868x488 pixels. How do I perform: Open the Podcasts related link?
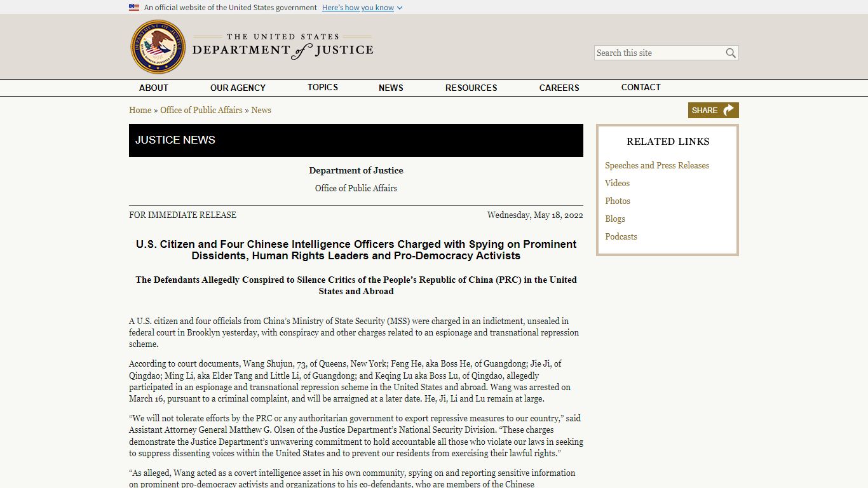pos(621,236)
